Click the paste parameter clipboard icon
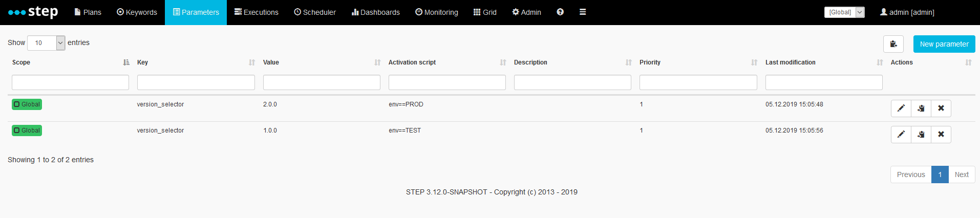 tap(893, 44)
